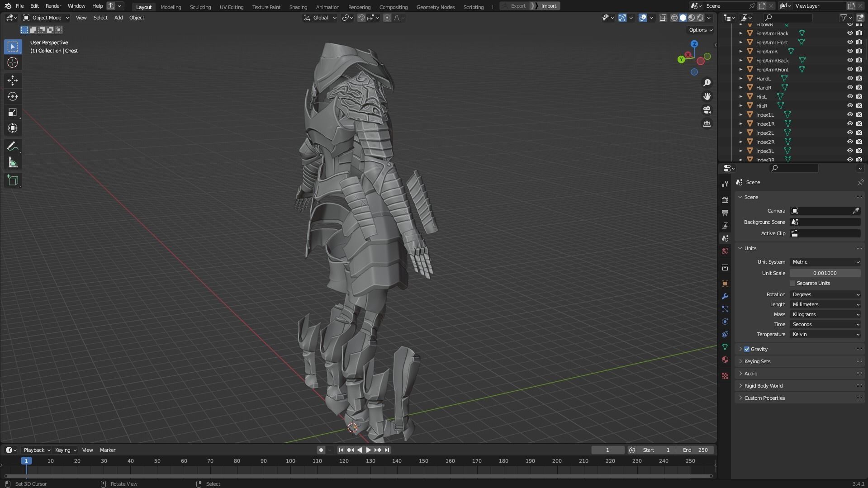The width and height of the screenshot is (868, 488).
Task: Select the Annotate tool
Action: [x=13, y=146]
